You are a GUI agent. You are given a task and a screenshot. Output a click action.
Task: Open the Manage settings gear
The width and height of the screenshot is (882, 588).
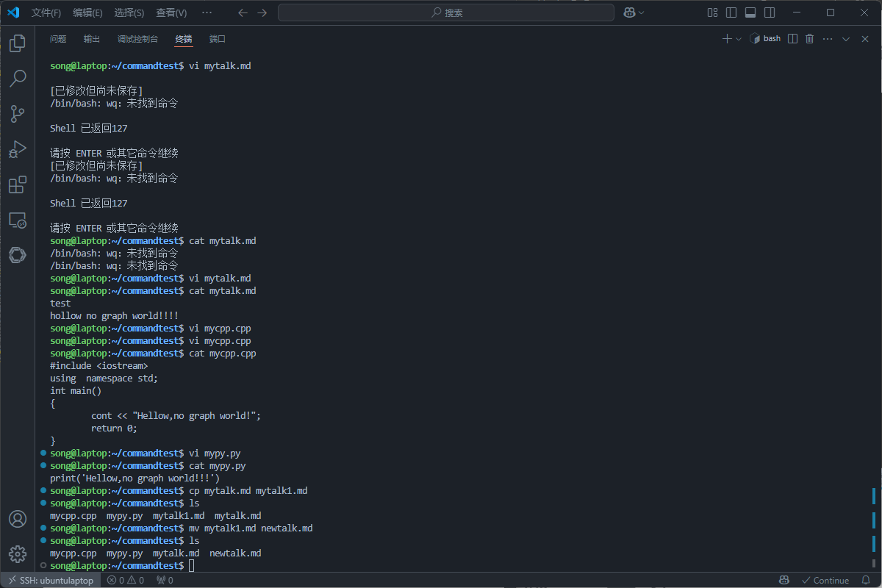click(18, 553)
